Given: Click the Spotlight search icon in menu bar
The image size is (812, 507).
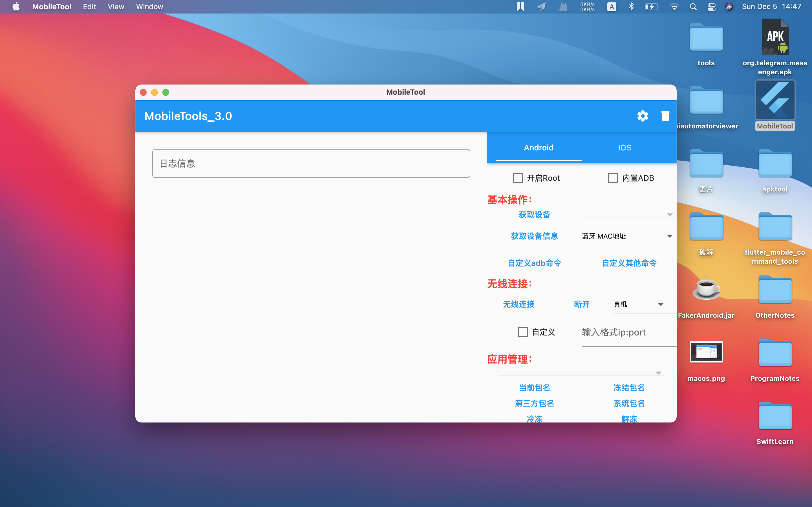Looking at the screenshot, I should 693,6.
